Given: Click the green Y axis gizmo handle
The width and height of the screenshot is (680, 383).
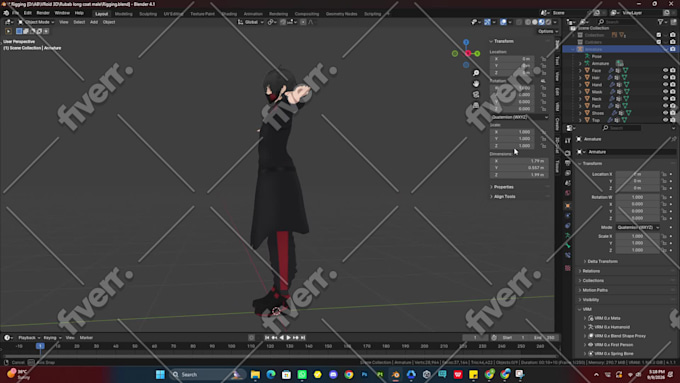Looking at the screenshot, I should coord(477,53).
